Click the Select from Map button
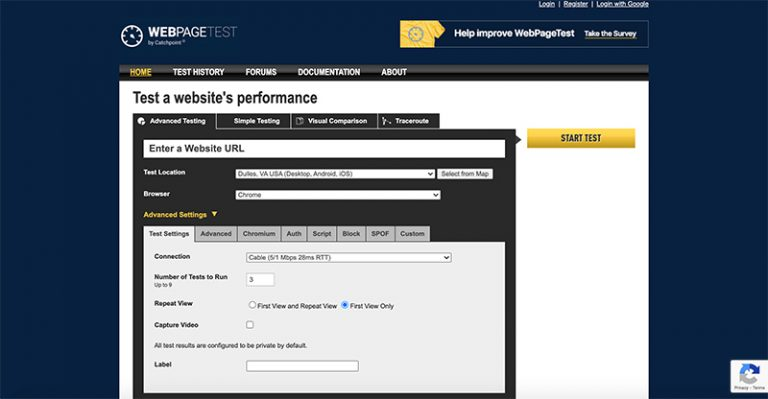This screenshot has height=399, width=768. click(465, 174)
